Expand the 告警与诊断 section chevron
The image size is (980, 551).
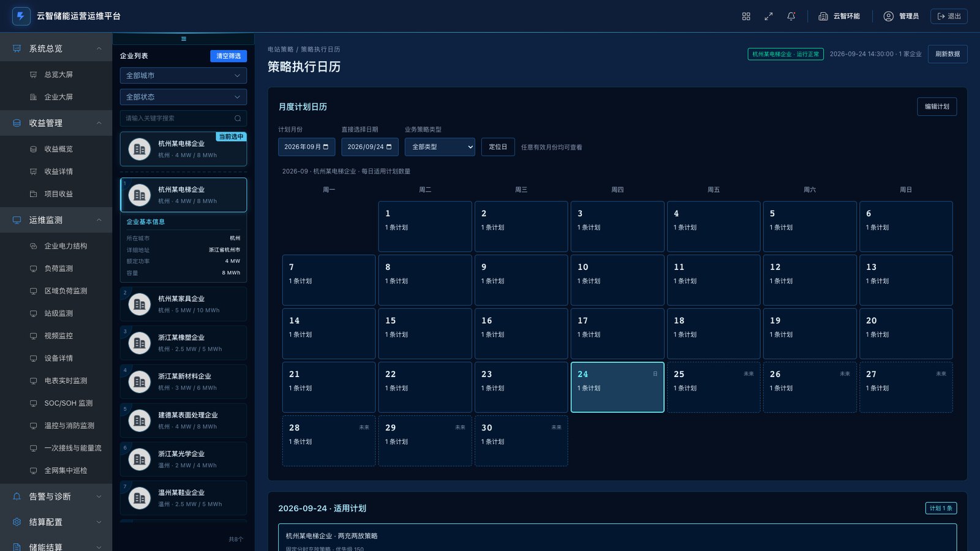click(99, 497)
